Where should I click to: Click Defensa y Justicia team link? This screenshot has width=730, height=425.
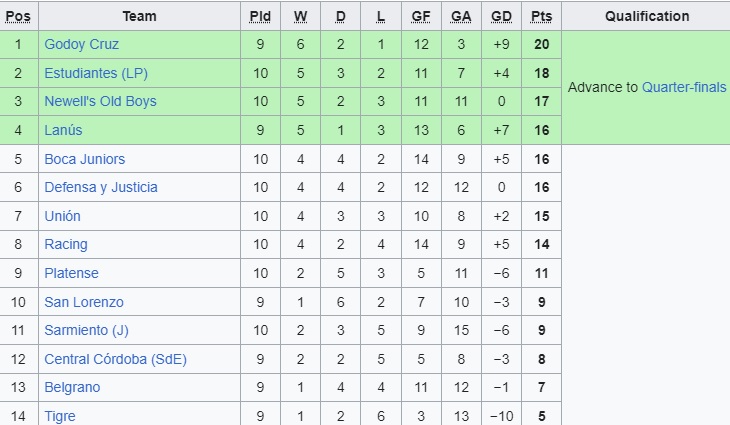point(101,187)
